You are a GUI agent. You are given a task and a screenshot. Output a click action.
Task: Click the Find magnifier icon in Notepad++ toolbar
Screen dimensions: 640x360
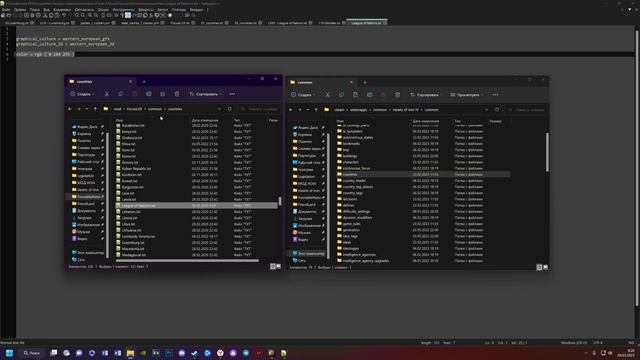[77, 15]
